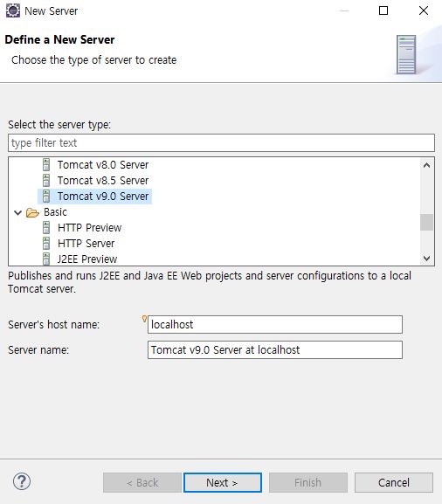The image size is (442, 504).
Task: Maximize the New Server dialog
Action: pyautogui.click(x=383, y=10)
